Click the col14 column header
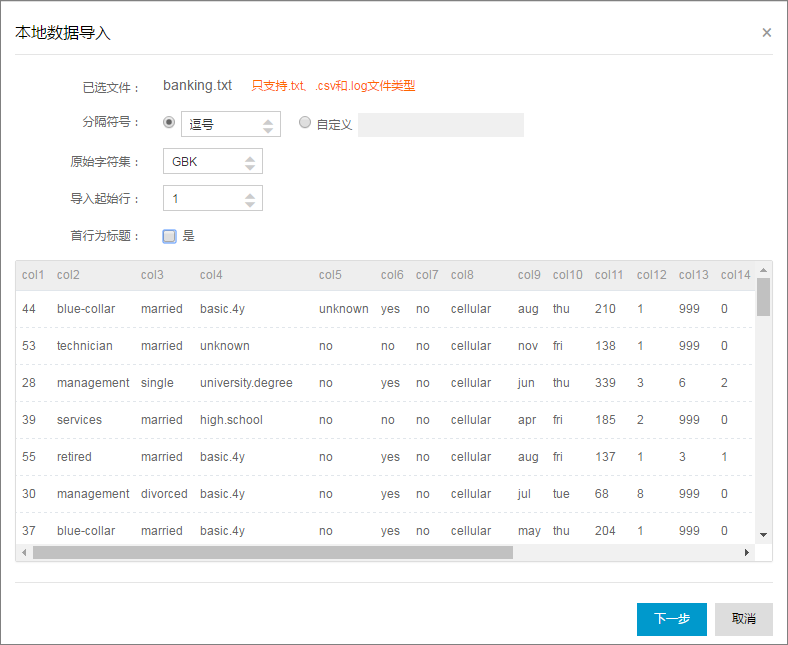The width and height of the screenshot is (788, 645). pyautogui.click(x=736, y=275)
